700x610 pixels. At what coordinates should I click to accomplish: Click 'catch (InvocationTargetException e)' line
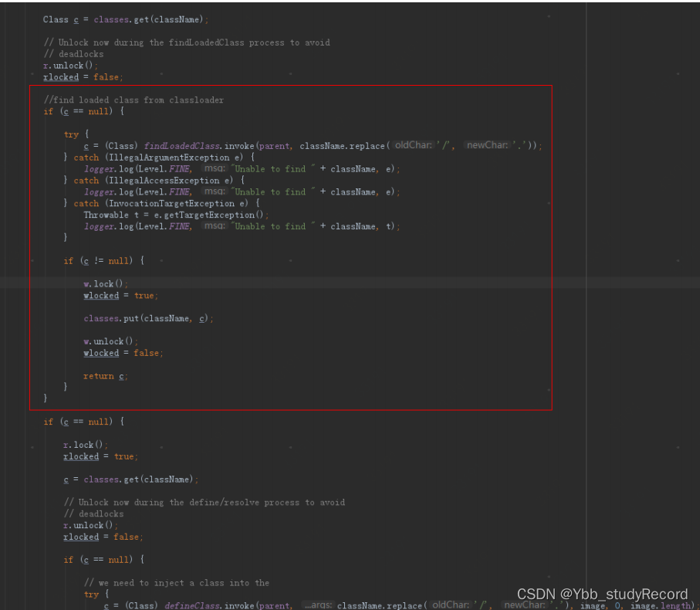click(x=162, y=204)
